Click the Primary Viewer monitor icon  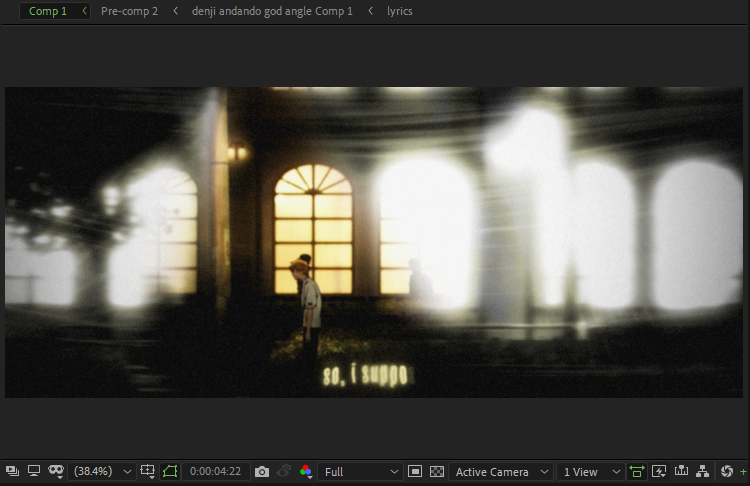coord(33,471)
